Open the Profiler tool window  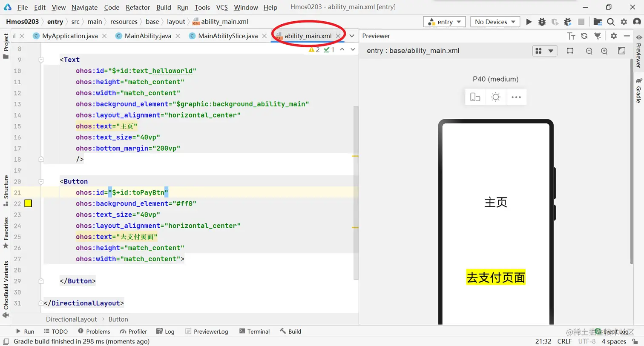click(x=133, y=332)
